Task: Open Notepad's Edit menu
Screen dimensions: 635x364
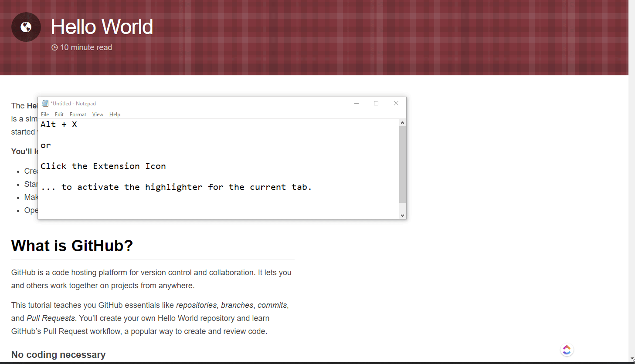Action: tap(59, 115)
